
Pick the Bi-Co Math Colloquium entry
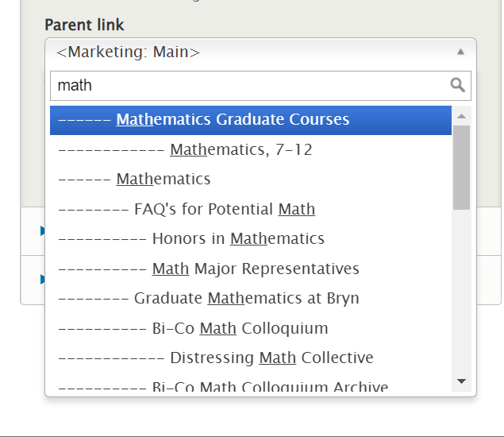pos(240,328)
